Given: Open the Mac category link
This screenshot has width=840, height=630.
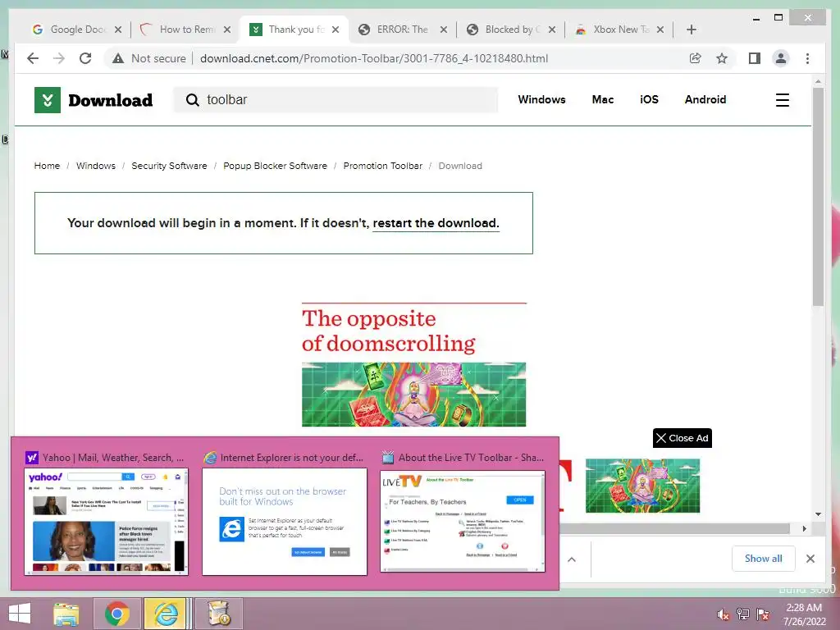Looking at the screenshot, I should pyautogui.click(x=603, y=99).
